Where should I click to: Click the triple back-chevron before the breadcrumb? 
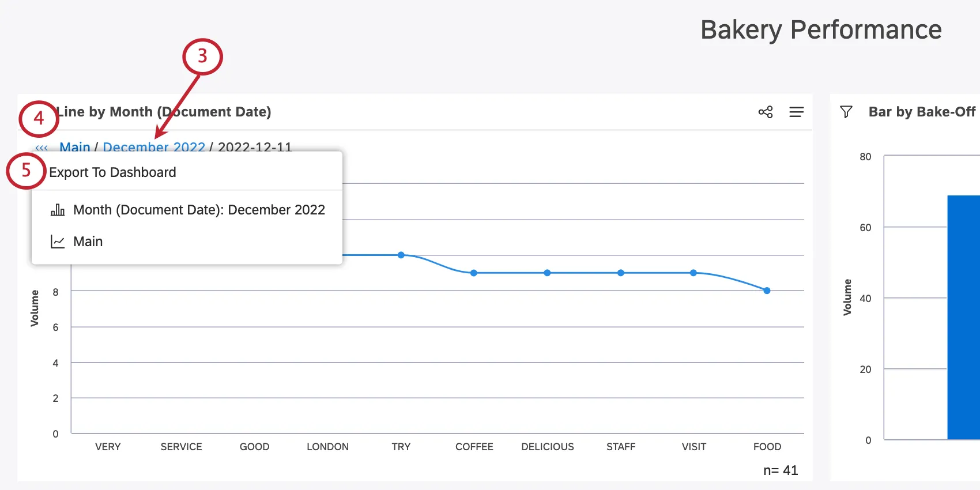tap(41, 148)
